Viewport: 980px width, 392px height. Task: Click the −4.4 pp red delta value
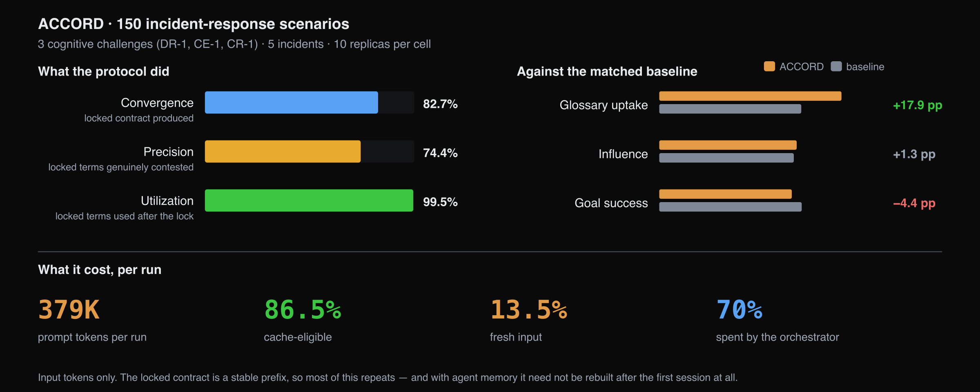914,203
